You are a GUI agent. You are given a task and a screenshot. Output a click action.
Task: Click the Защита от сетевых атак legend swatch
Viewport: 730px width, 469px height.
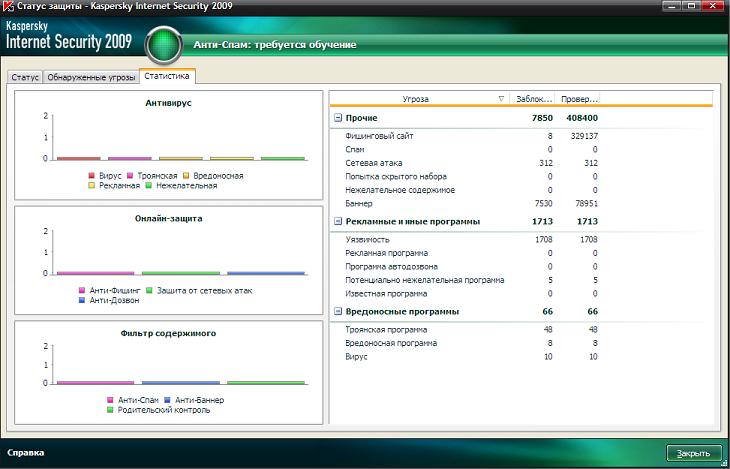149,291
